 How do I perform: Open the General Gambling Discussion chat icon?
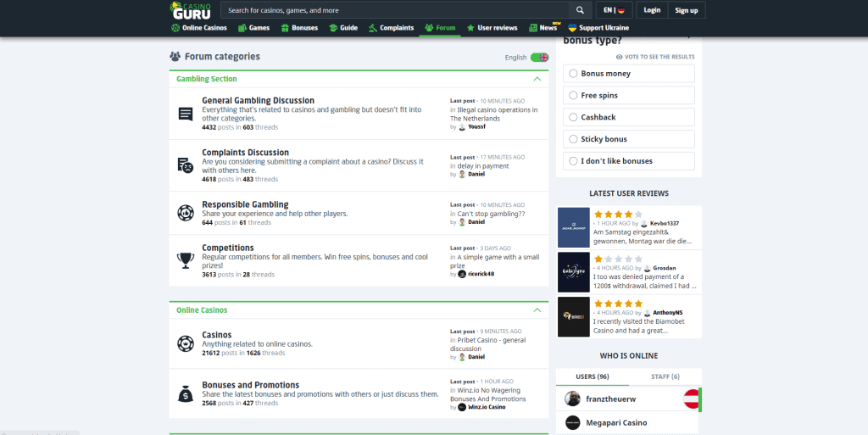(186, 114)
